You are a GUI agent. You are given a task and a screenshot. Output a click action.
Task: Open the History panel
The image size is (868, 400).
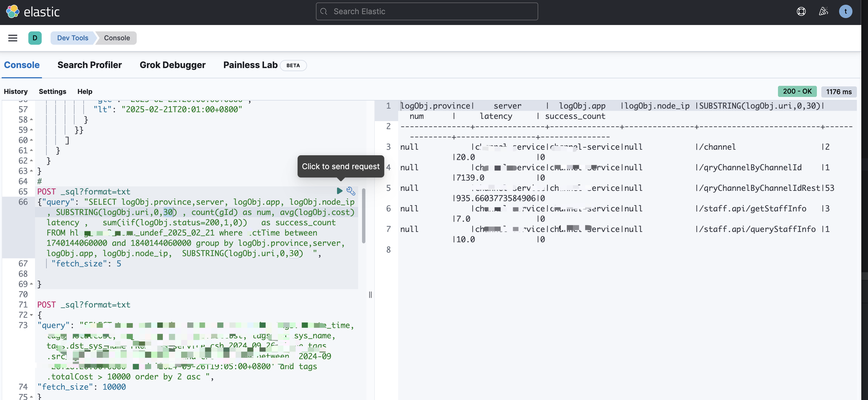coord(16,91)
